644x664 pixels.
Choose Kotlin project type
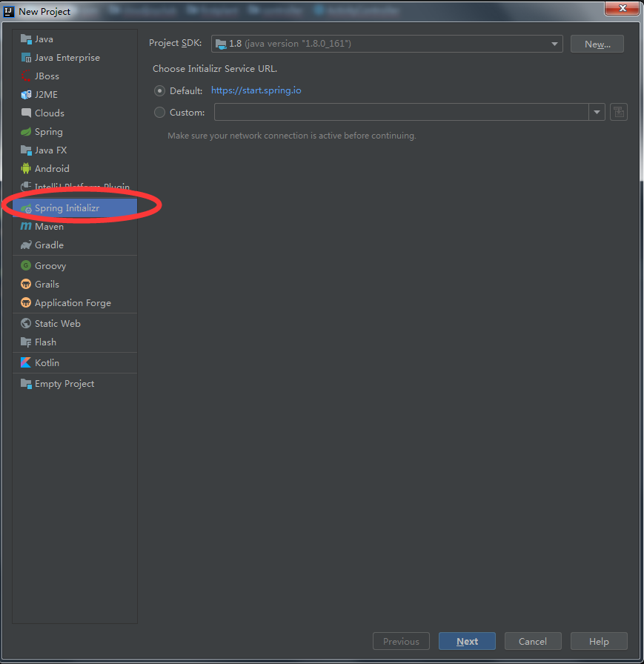(x=75, y=363)
